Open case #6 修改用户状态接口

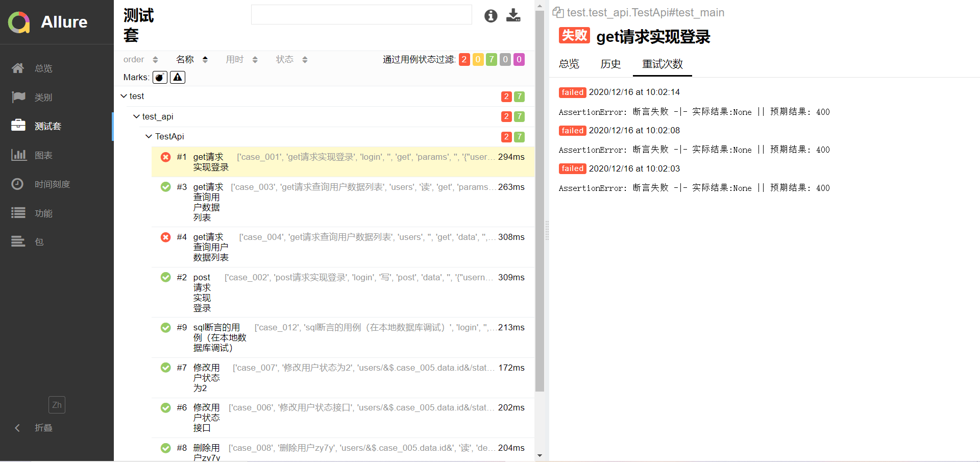pyautogui.click(x=343, y=417)
